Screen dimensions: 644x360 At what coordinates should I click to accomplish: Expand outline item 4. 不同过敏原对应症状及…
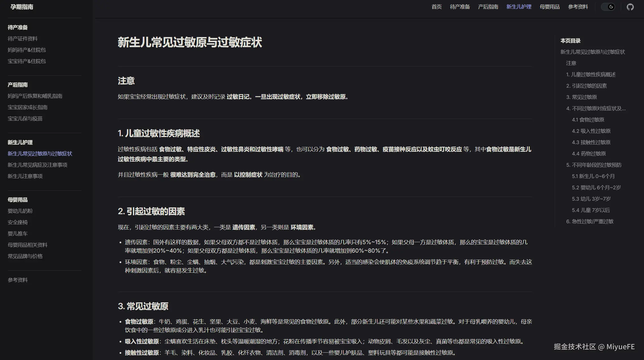[596, 108]
